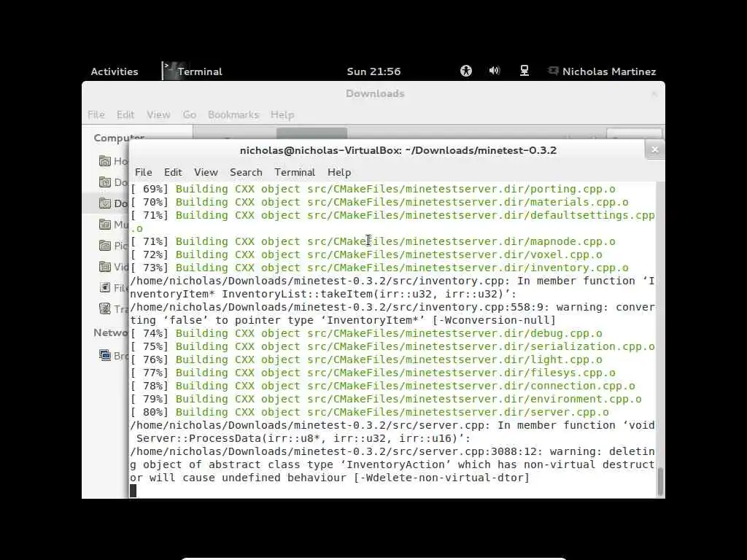This screenshot has width=747, height=560.
Task: Click the line building materials.cpp.o
Action: (x=379, y=203)
